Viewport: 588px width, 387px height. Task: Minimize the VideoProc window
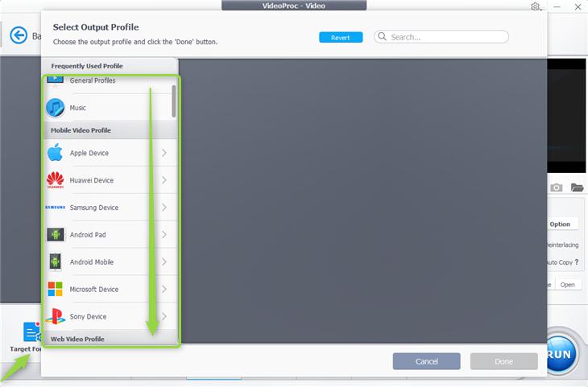(x=557, y=6)
